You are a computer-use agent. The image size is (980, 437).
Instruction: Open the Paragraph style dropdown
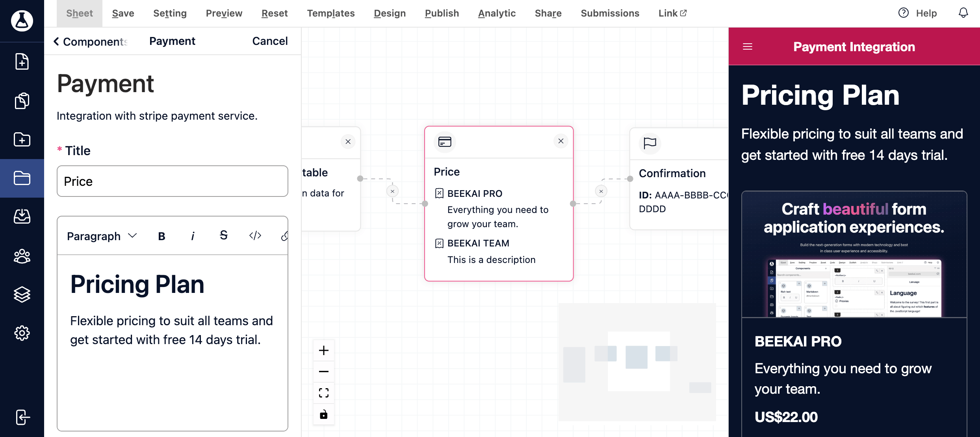coord(102,236)
